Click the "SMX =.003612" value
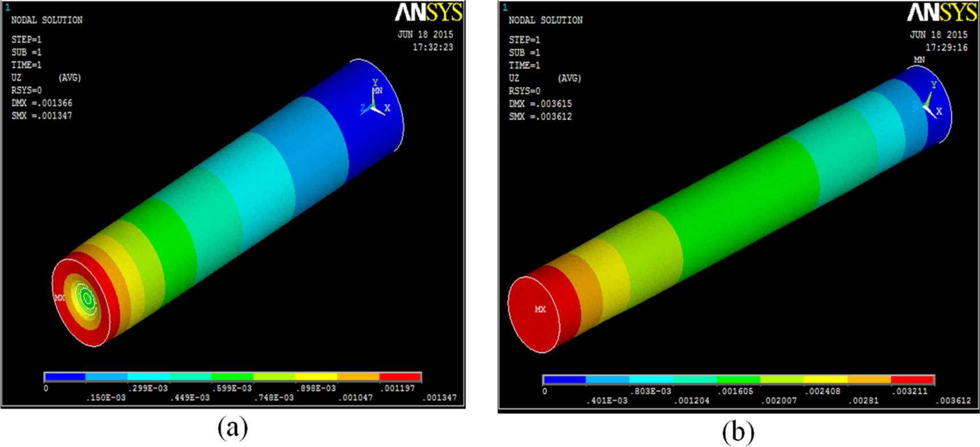 click(540, 116)
